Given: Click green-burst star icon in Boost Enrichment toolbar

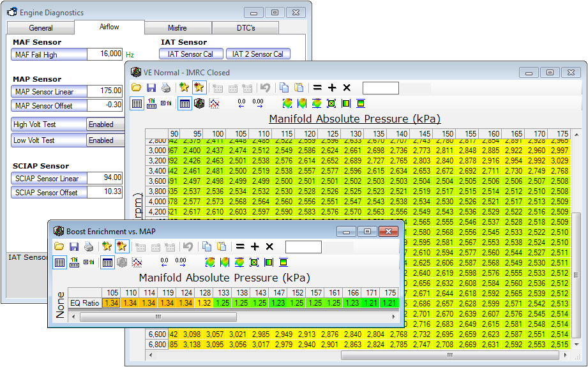Looking at the screenshot, I should click(107, 246).
